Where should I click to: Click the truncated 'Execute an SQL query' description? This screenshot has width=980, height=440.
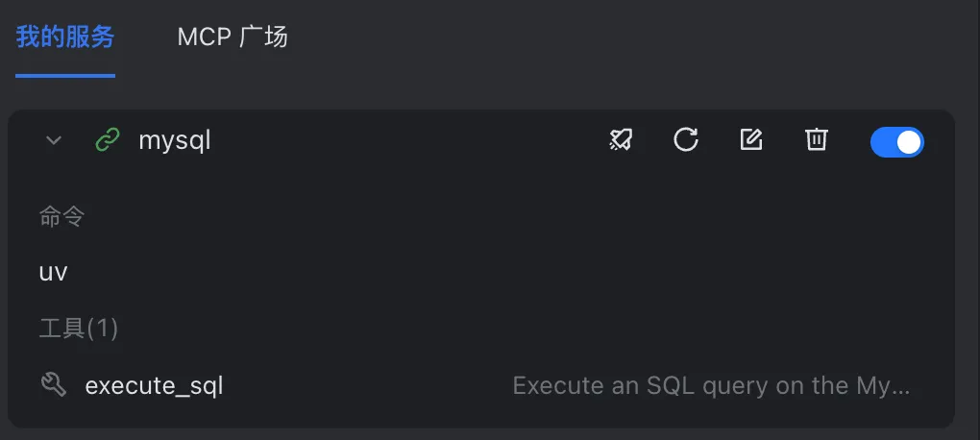point(711,385)
